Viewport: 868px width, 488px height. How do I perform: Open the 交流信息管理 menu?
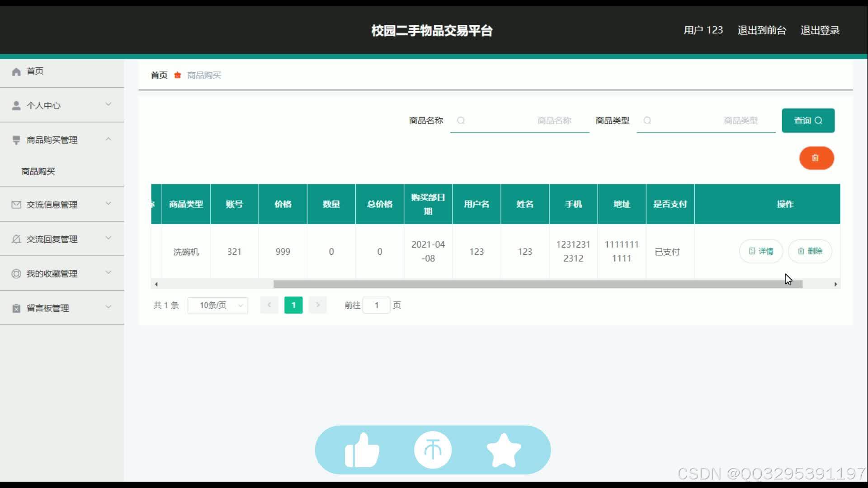point(62,205)
